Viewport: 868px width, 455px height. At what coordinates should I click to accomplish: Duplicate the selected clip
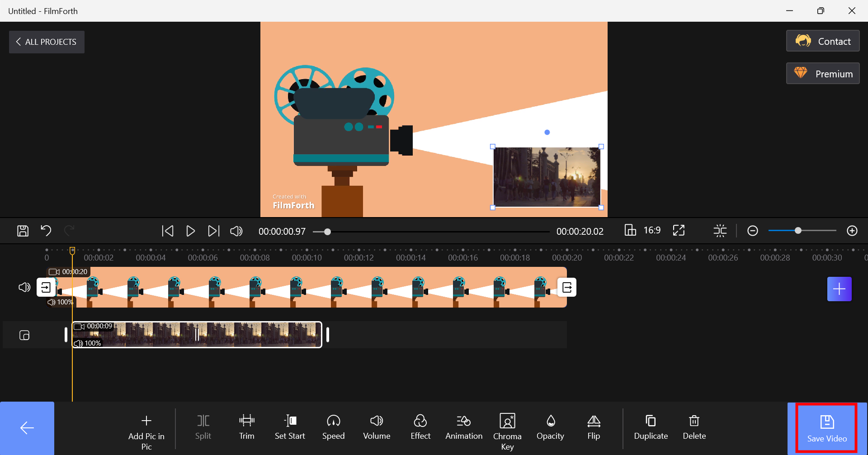pyautogui.click(x=651, y=428)
